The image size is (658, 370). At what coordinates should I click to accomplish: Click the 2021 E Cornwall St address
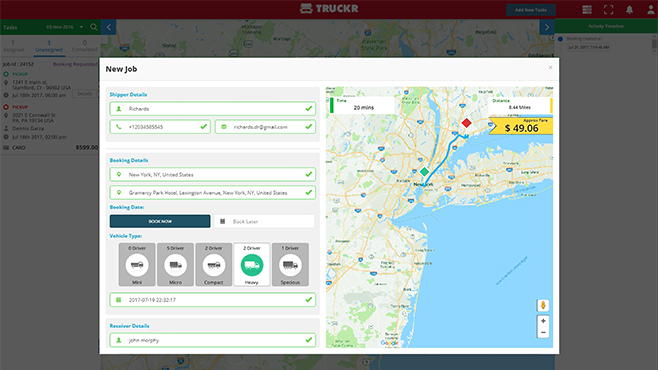tap(34, 118)
